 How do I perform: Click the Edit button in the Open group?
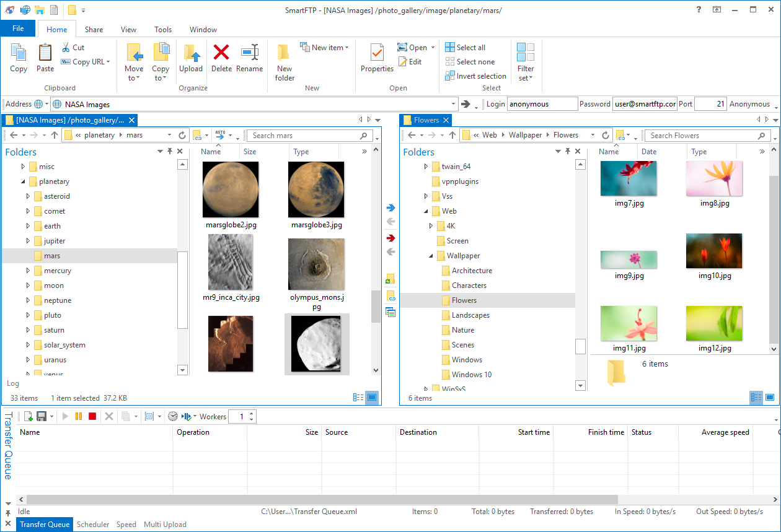tap(410, 61)
